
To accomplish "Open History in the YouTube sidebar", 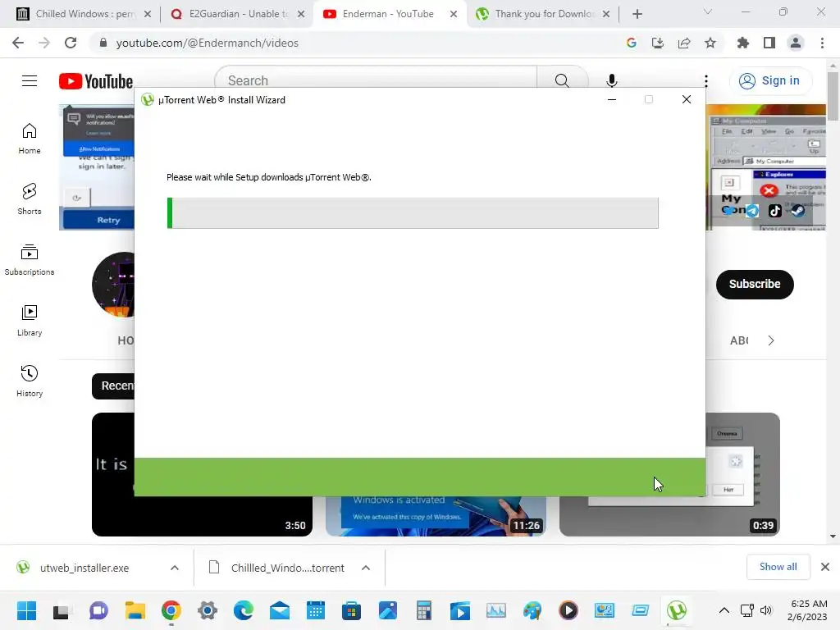I will [30, 381].
